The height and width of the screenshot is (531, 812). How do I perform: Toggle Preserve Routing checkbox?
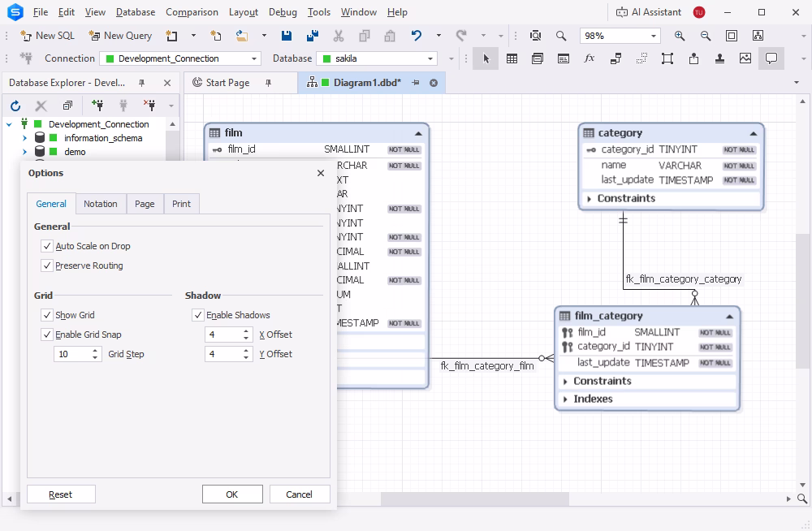click(47, 265)
